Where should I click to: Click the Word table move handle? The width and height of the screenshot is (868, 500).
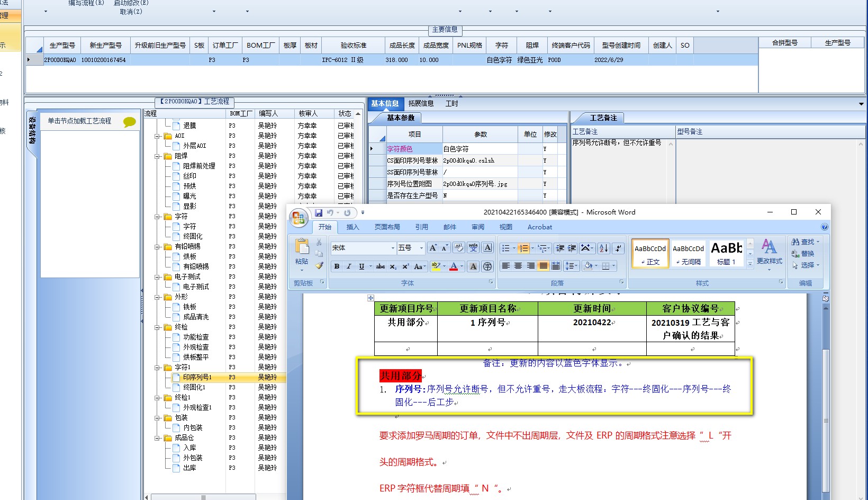click(370, 298)
